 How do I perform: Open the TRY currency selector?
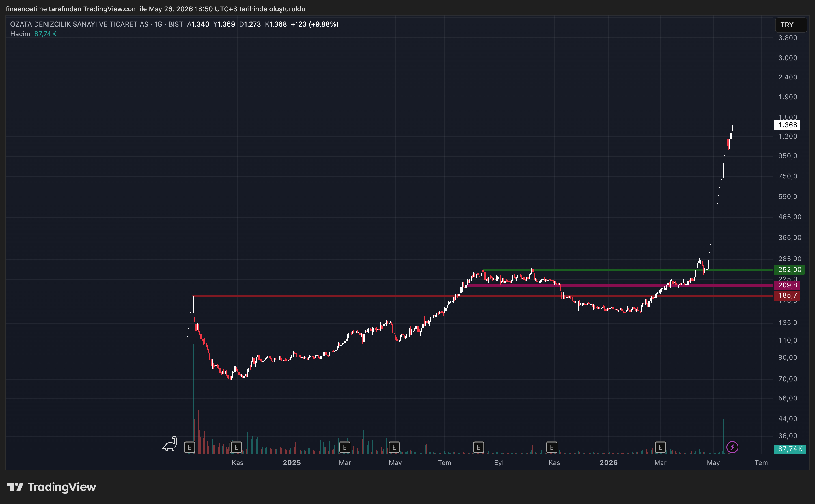coord(791,25)
